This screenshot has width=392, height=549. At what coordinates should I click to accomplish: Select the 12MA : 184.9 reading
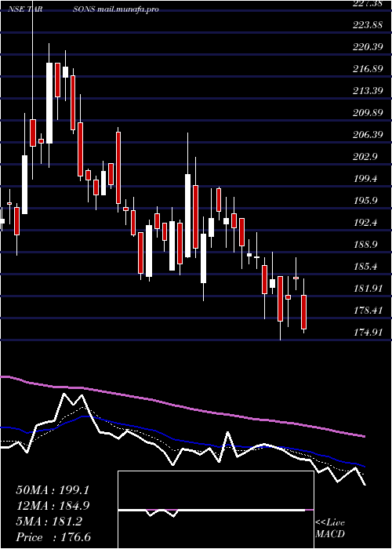tap(53, 506)
